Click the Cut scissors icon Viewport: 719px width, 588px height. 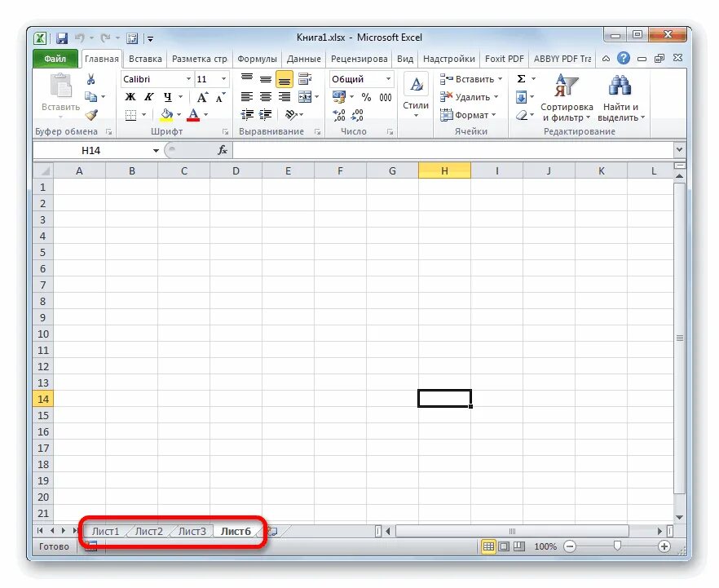pos(90,79)
